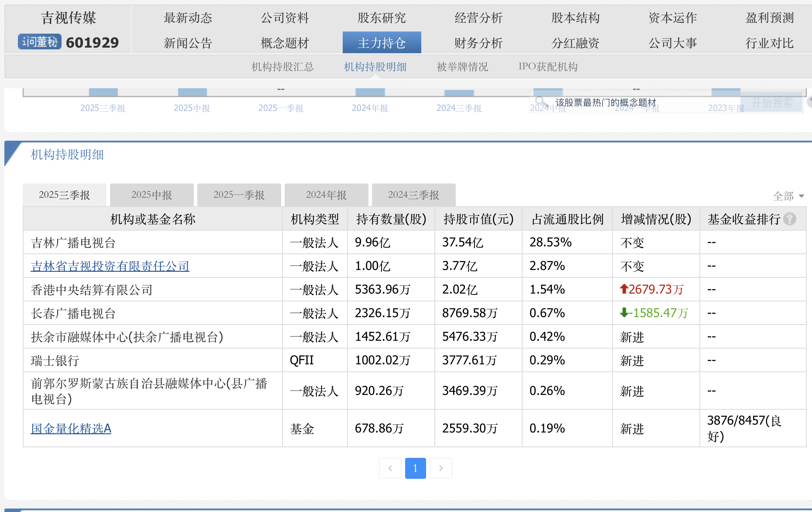Viewport: 812px width, 512px height.
Task: Open the 股东研究 menu
Action: tap(382, 18)
